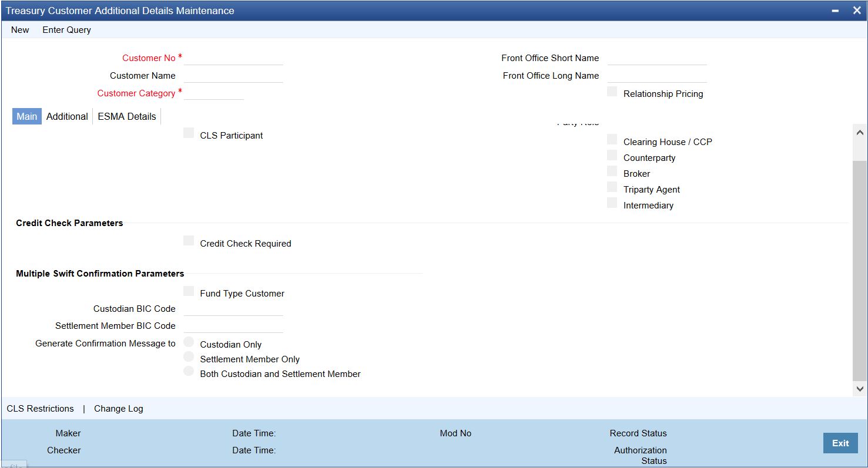Click the Generate Confirmation Message to label

pyautogui.click(x=105, y=344)
